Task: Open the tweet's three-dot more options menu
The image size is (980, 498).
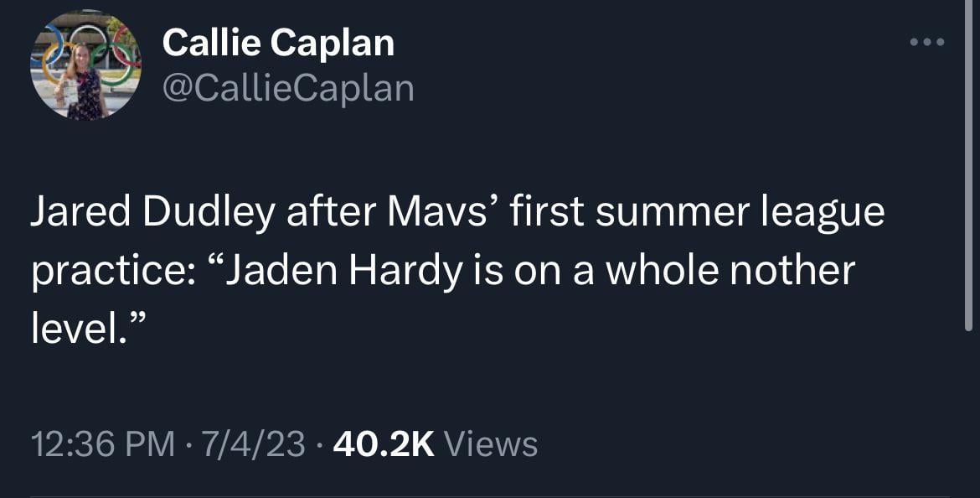Action: pos(929,42)
